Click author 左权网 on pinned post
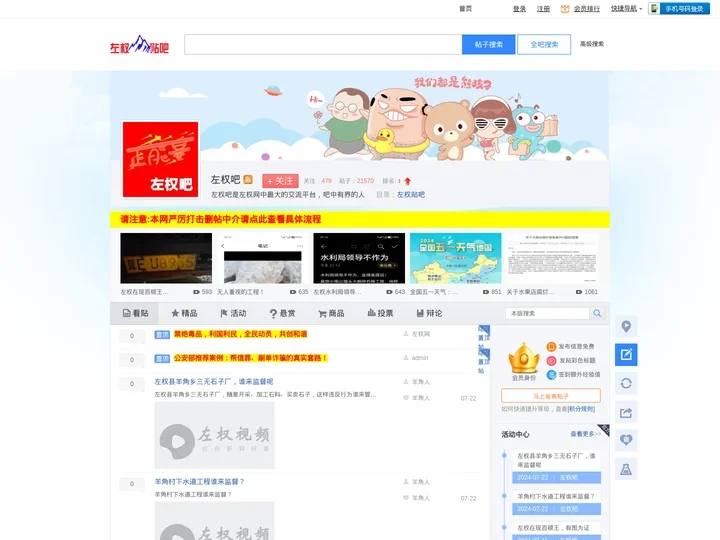 tap(421, 334)
